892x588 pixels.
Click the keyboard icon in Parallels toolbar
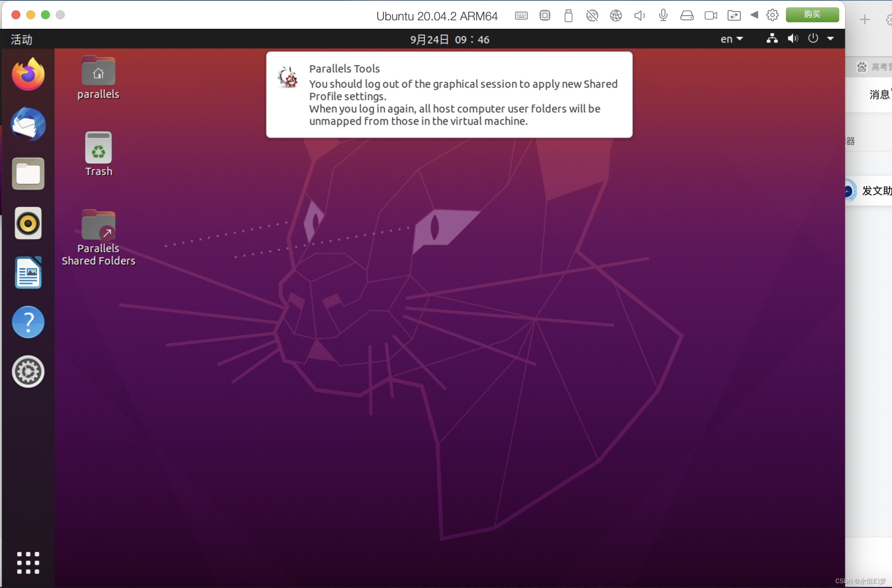point(521,16)
